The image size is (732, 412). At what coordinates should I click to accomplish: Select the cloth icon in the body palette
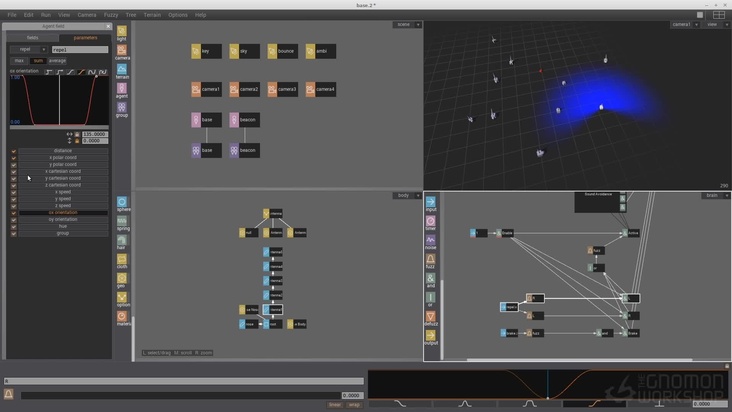click(122, 259)
